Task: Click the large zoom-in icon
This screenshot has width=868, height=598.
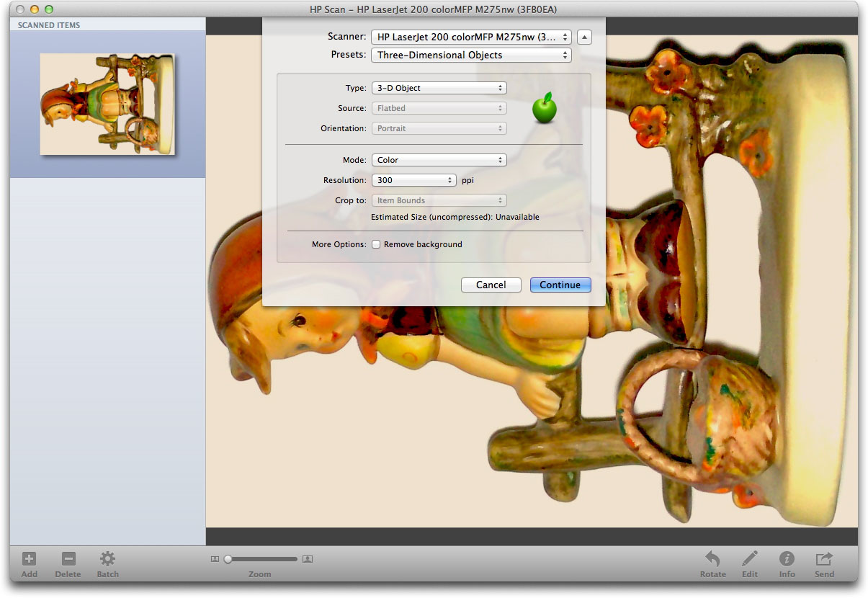Action: tap(308, 559)
